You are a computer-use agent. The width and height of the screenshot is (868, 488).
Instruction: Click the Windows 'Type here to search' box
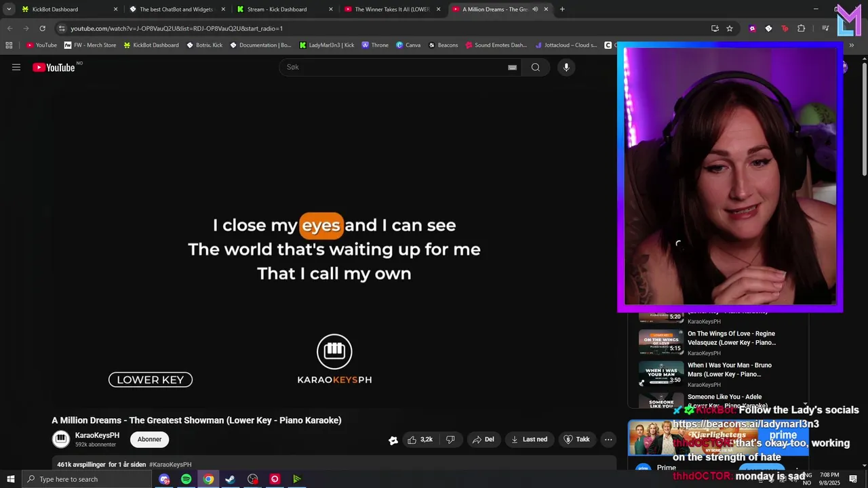pyautogui.click(x=86, y=479)
